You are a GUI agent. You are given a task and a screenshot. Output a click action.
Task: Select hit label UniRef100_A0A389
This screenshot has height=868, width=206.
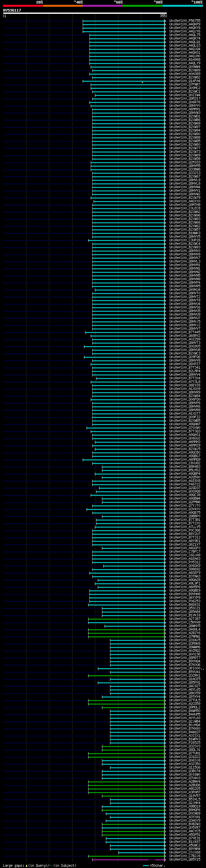(x=185, y=74)
